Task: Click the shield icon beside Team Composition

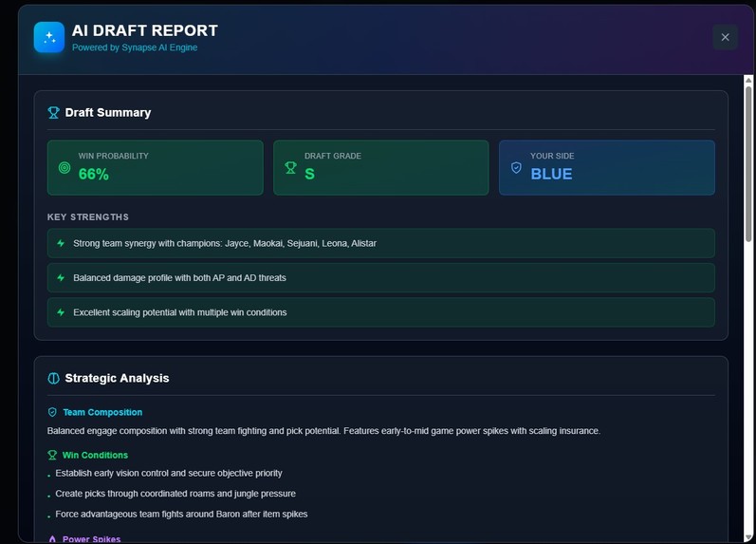Action: (52, 412)
